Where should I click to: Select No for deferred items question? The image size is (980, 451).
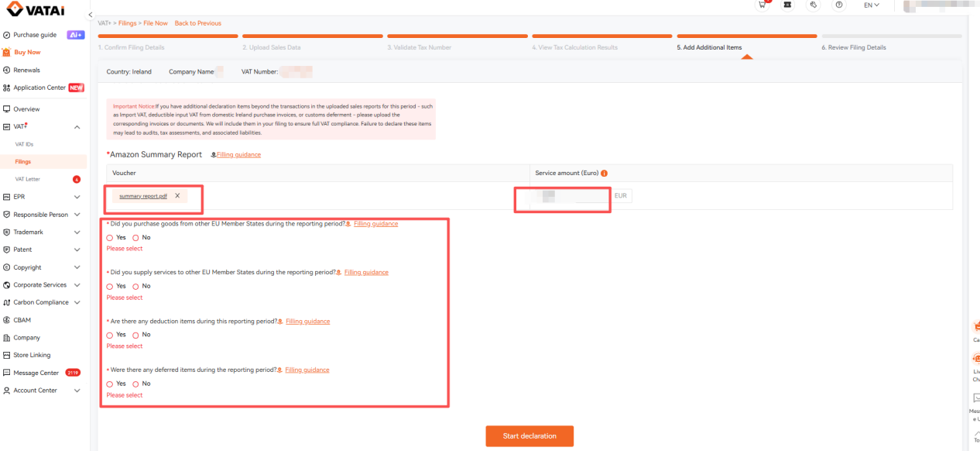tap(136, 384)
